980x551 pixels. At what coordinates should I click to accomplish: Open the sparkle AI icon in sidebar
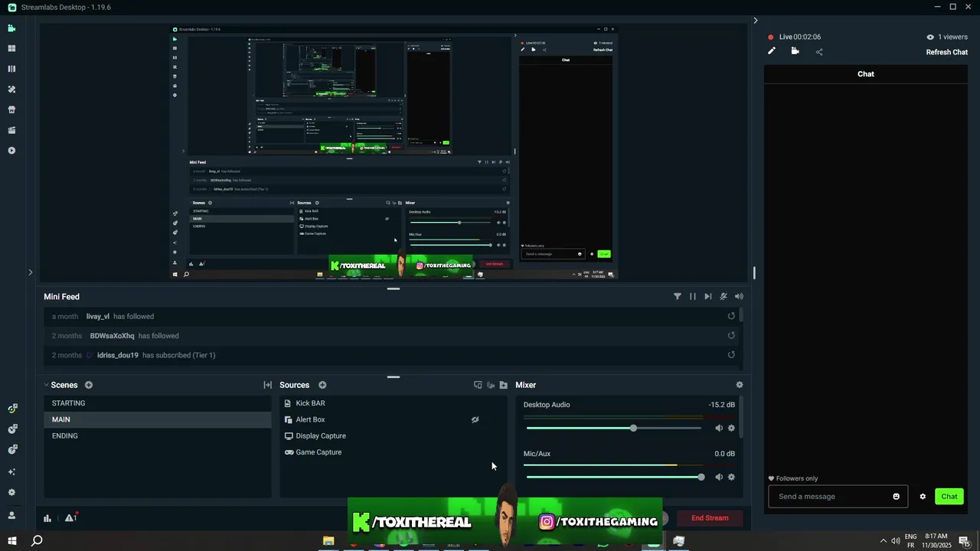(11, 471)
